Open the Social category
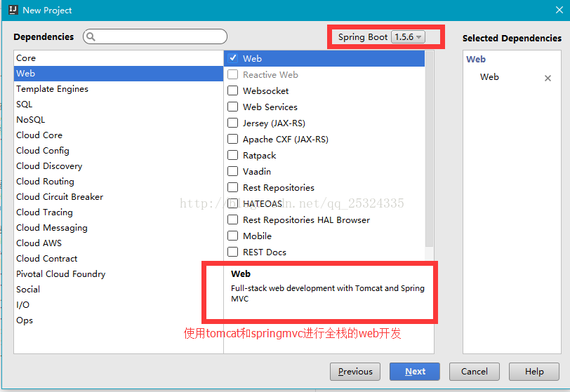The image size is (570, 392). click(119, 290)
